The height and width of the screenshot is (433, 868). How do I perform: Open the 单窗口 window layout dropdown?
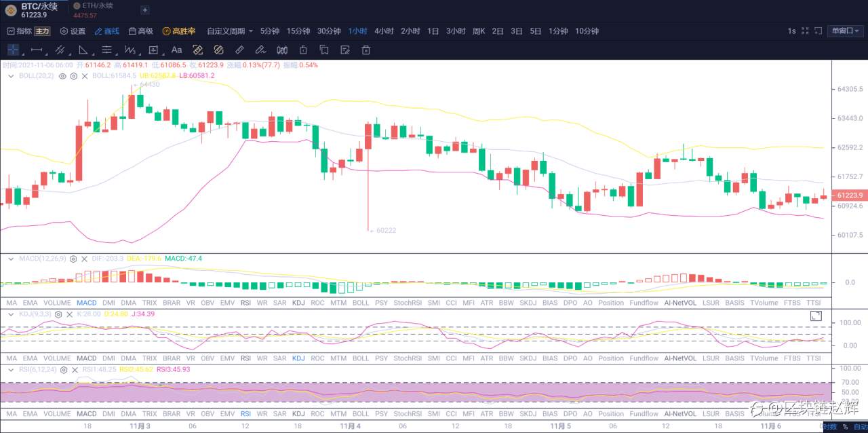tap(845, 31)
